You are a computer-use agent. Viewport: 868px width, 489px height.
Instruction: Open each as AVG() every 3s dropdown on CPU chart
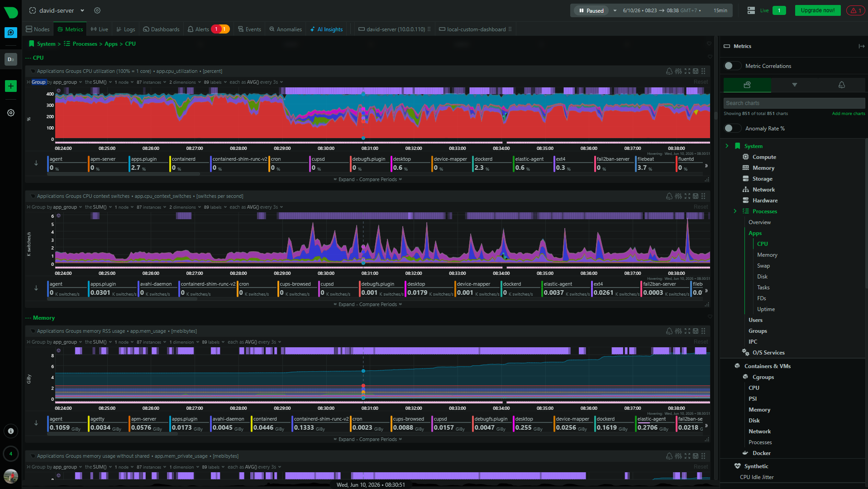256,82
